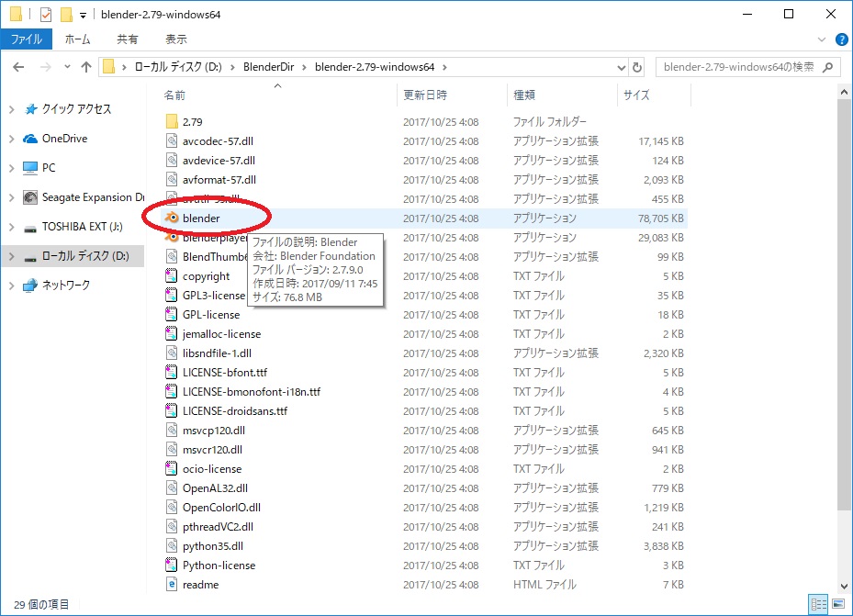Sort by 種類 column header
Image resolution: width=853 pixels, height=616 pixels.
click(x=524, y=95)
